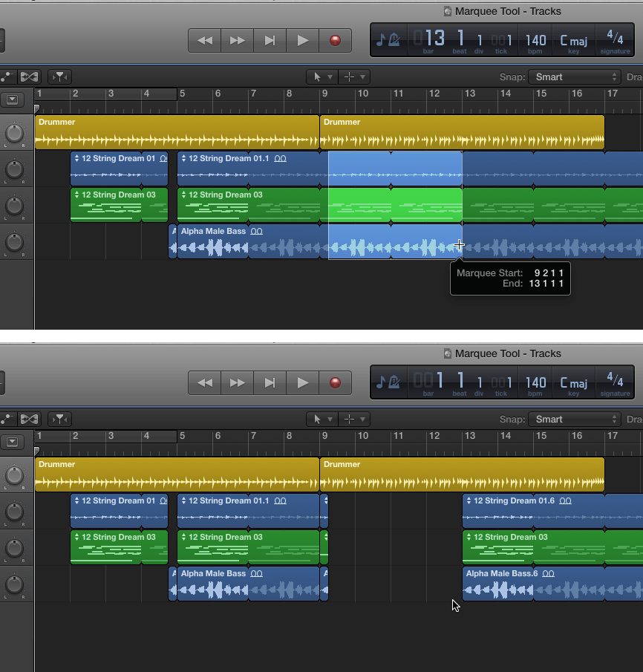Screen dimensions: 643x672
Task: Select 12 String Dream 01 region, top window
Action: [x=119, y=169]
